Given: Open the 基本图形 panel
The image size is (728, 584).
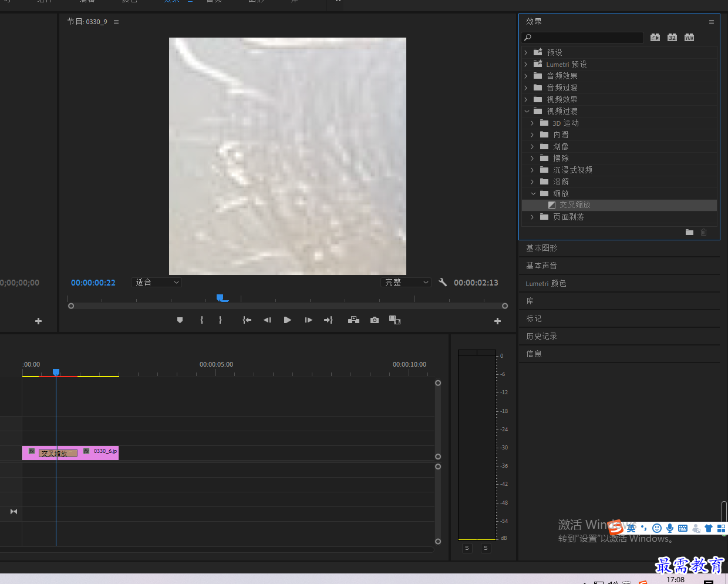Looking at the screenshot, I should pyautogui.click(x=541, y=248).
